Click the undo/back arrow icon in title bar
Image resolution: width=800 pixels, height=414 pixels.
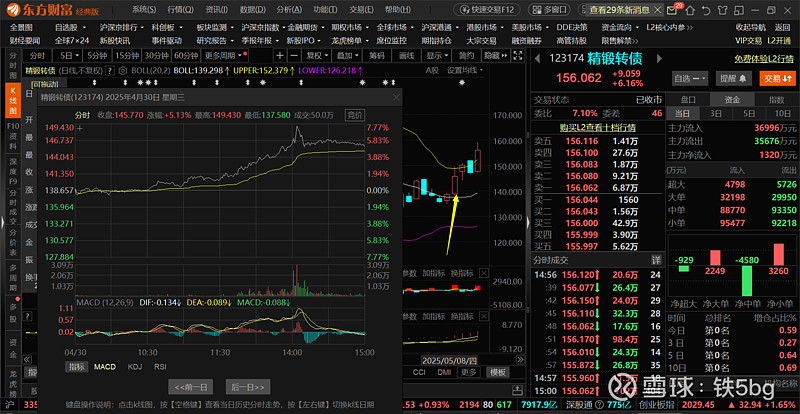tap(707, 10)
